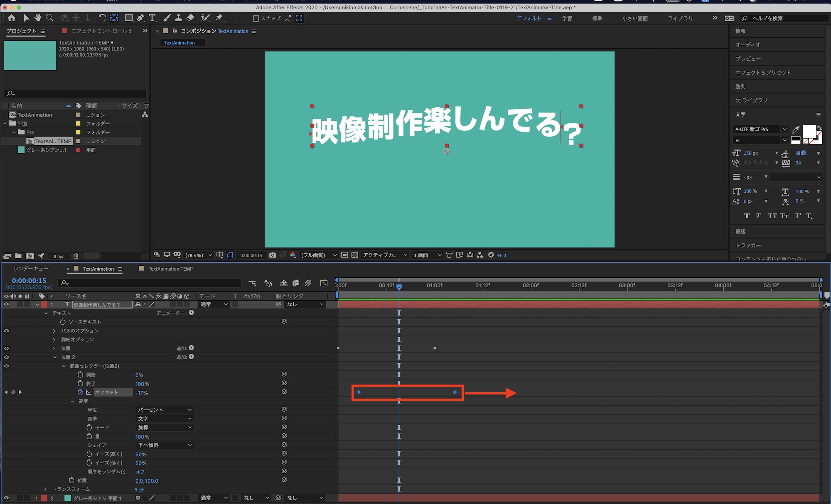831x504 pixels.
Task: Click the white fill color swatch
Action: coord(809,132)
